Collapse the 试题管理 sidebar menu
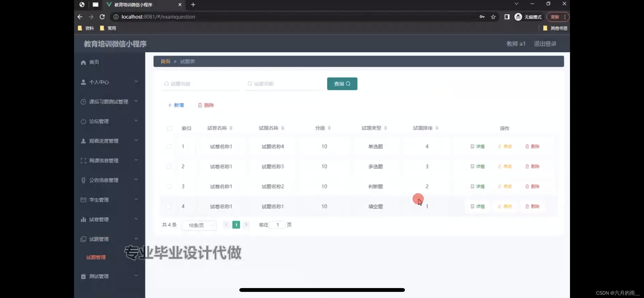Viewport: 644px width, 298px height. point(109,239)
